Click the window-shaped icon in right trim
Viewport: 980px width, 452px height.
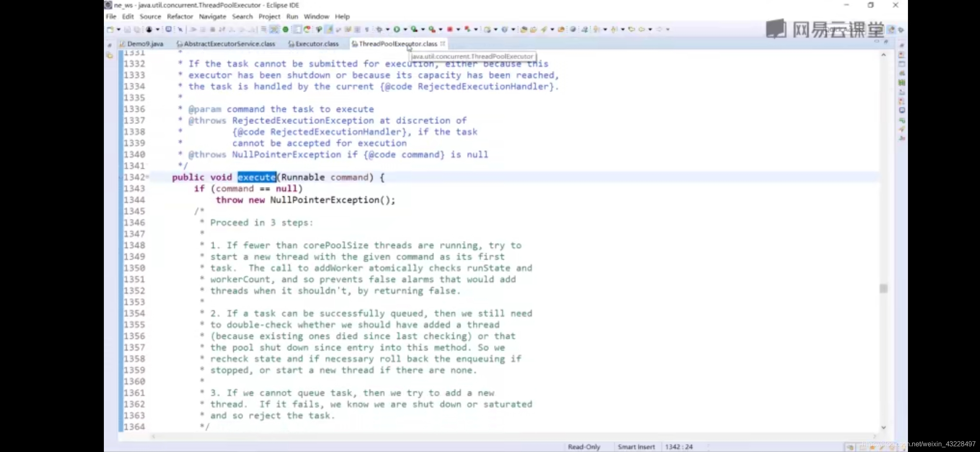[x=902, y=64]
